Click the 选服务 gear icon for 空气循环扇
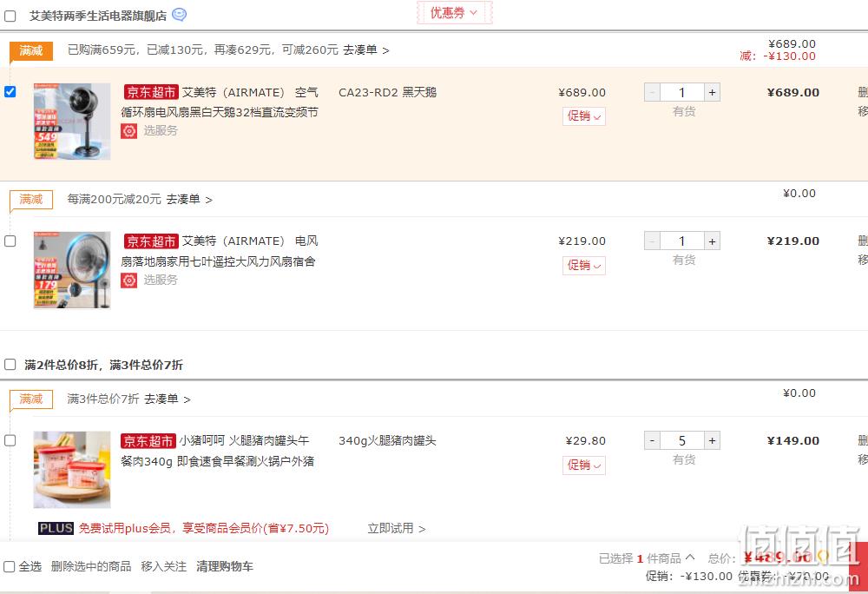The image size is (868, 594). pos(129,131)
